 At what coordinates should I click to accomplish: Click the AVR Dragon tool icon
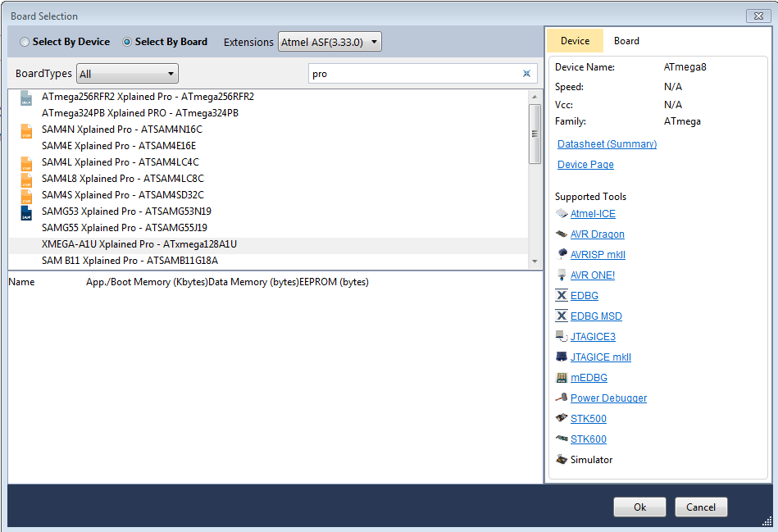[562, 234]
